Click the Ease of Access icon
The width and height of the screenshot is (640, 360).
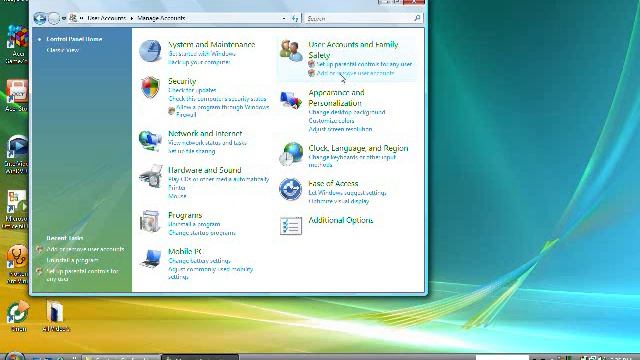291,189
